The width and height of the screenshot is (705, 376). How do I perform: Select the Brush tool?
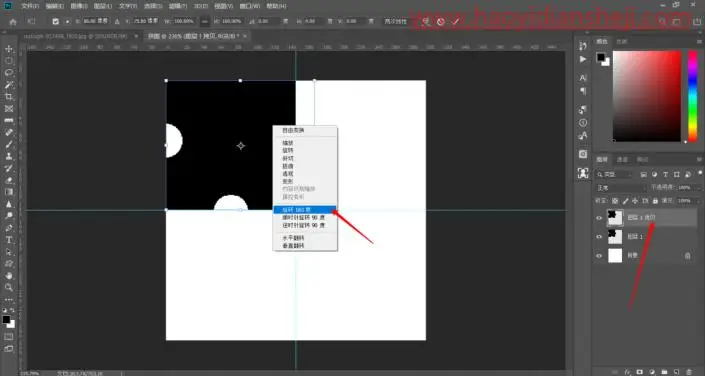point(9,144)
